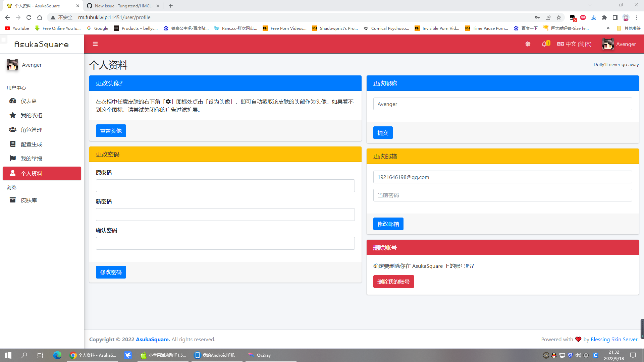The width and height of the screenshot is (644, 362).
Task: Go to 配置生成 page
Action: [x=32, y=144]
